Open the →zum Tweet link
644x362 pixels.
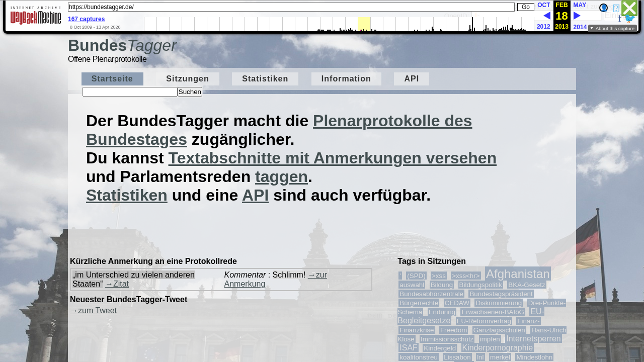93,310
